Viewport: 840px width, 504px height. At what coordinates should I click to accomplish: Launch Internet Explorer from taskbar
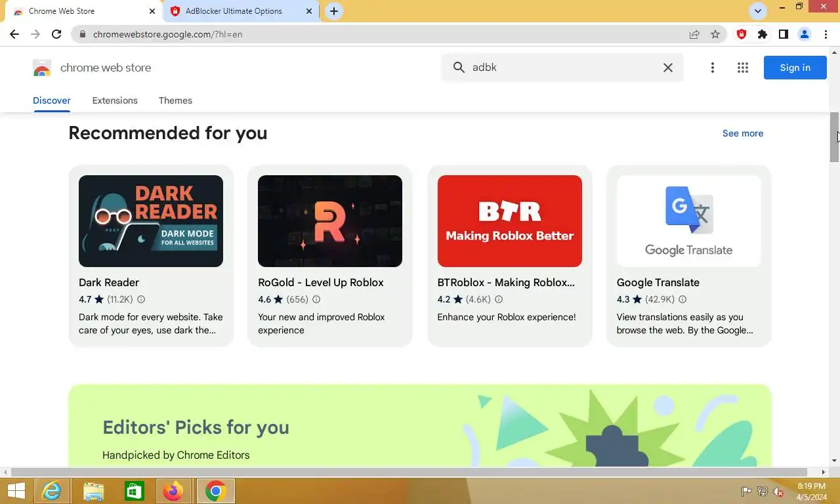click(x=51, y=491)
